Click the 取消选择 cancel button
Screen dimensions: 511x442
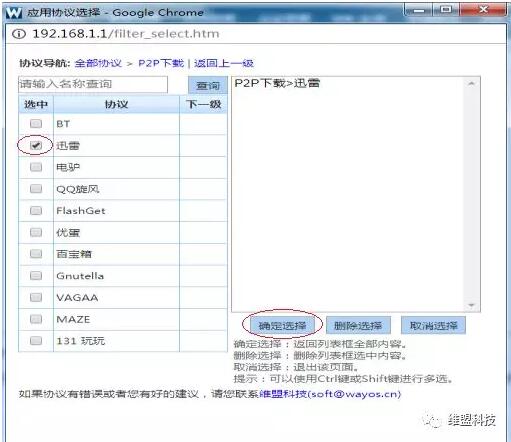tap(433, 325)
